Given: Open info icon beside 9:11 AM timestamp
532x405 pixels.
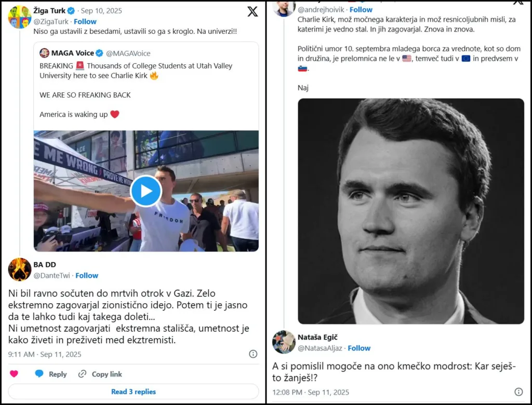Looking at the screenshot, I should pyautogui.click(x=253, y=354).
